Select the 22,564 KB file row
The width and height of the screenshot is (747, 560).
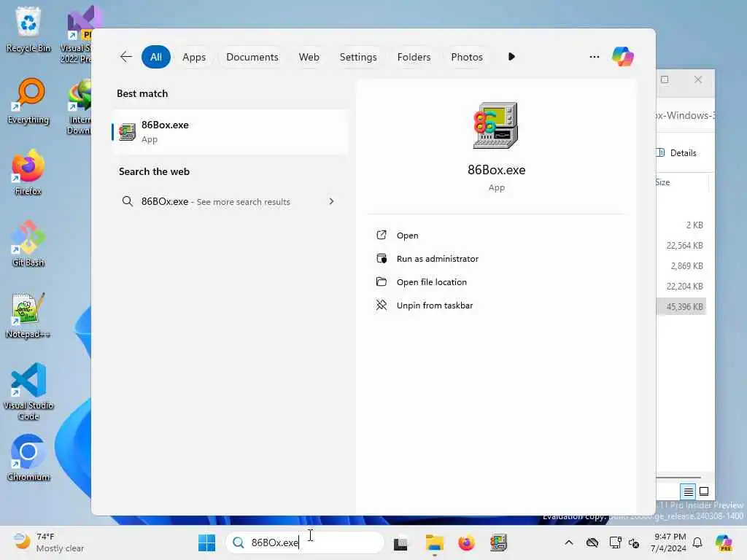click(681, 245)
